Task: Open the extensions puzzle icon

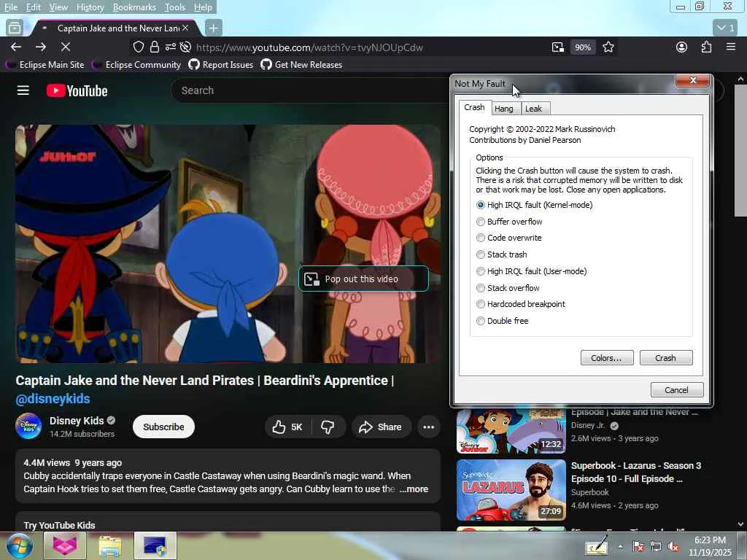Action: pos(706,47)
